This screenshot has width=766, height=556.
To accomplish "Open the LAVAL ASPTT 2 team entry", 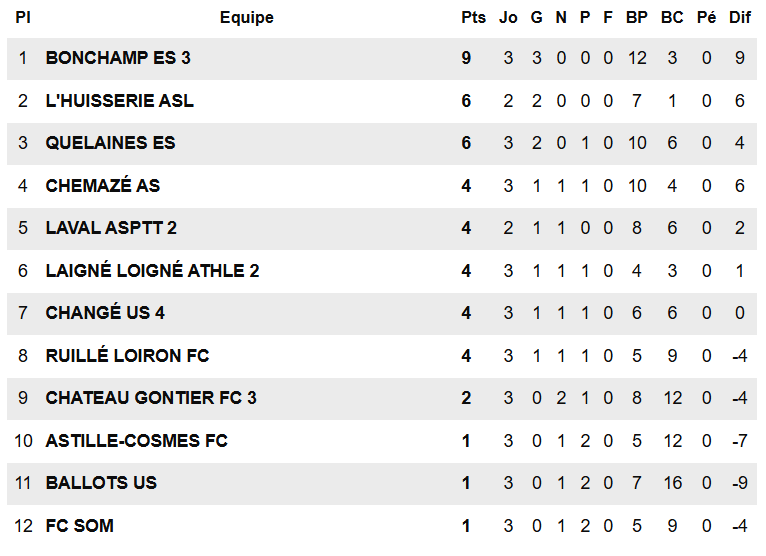I will tap(111, 228).
